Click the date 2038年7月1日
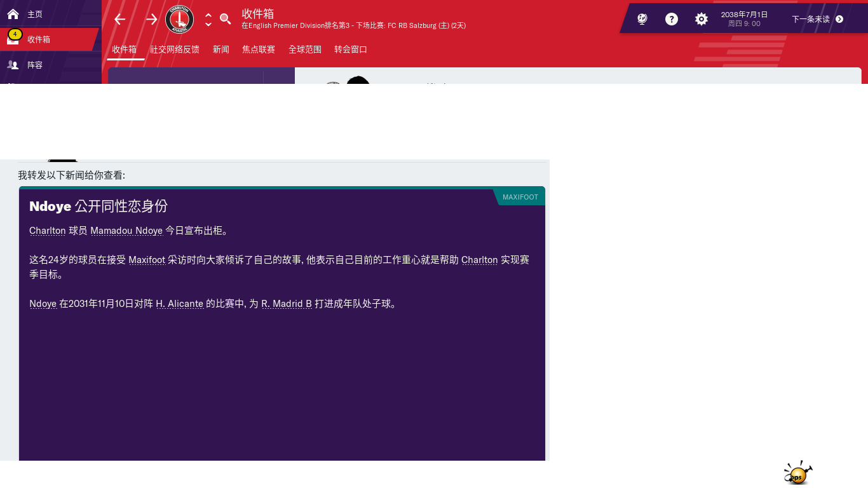 click(744, 14)
